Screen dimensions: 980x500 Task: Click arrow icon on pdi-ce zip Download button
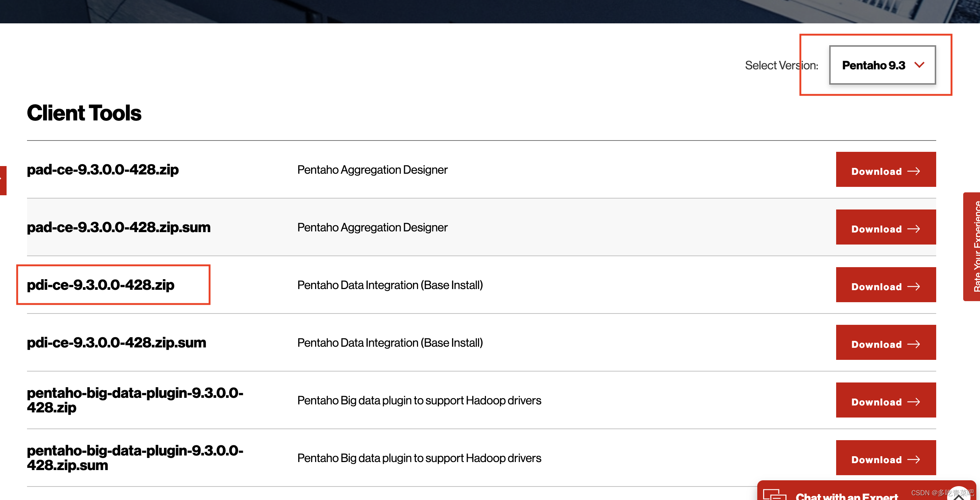pyautogui.click(x=914, y=287)
